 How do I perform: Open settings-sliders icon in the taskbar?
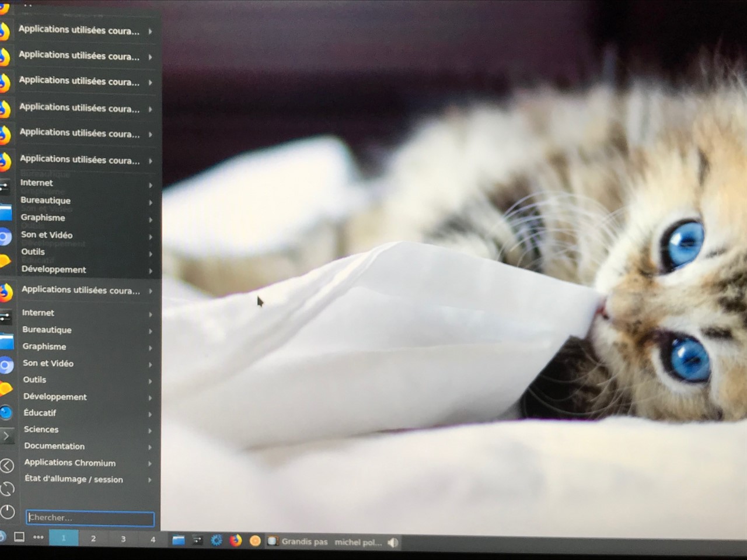pyautogui.click(x=198, y=541)
